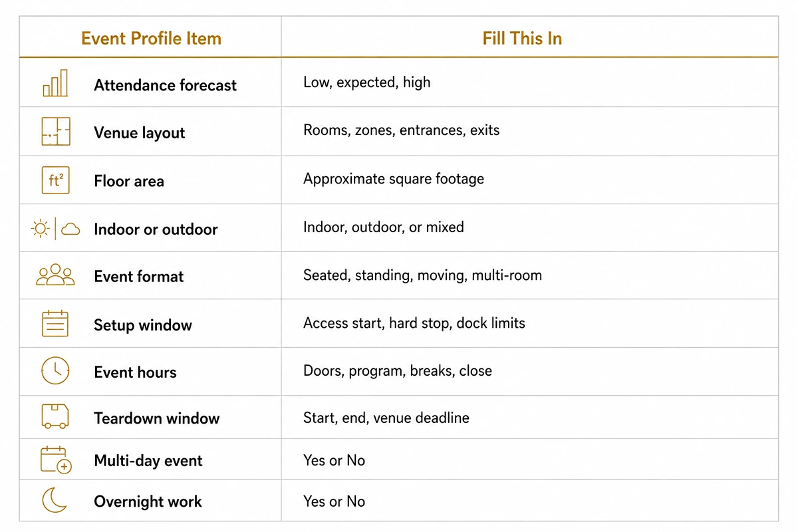Image resolution: width=798 pixels, height=532 pixels.
Task: Click the clock icon beside Event hours
Action: 55,370
